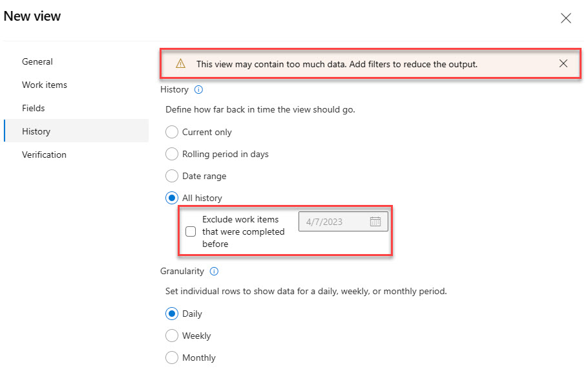Switch to the Verification tab

44,155
